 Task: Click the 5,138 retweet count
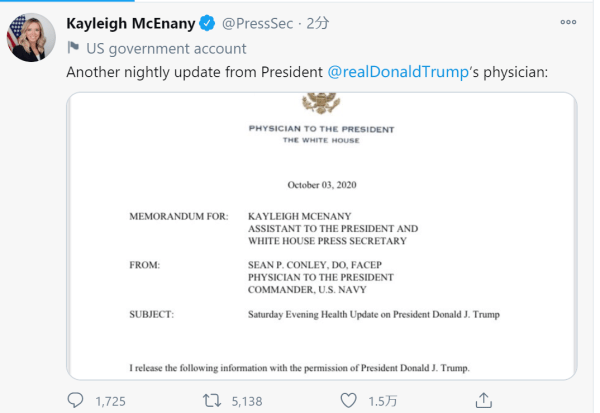pyautogui.click(x=246, y=400)
